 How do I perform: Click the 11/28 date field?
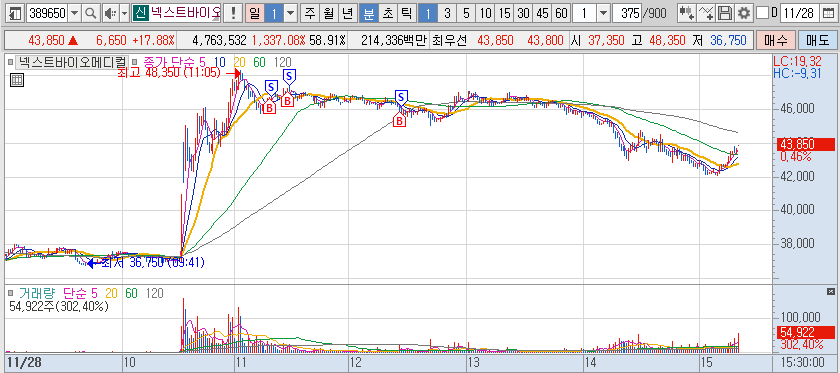click(800, 13)
